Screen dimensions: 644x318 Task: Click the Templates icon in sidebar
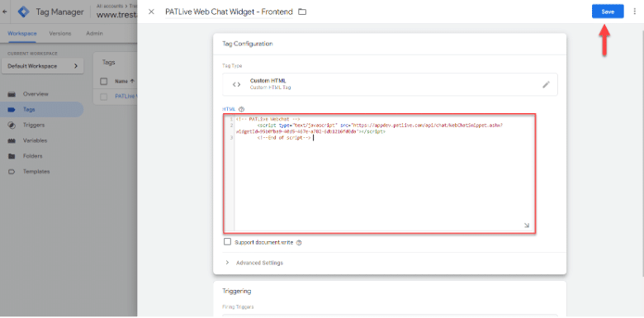click(12, 172)
